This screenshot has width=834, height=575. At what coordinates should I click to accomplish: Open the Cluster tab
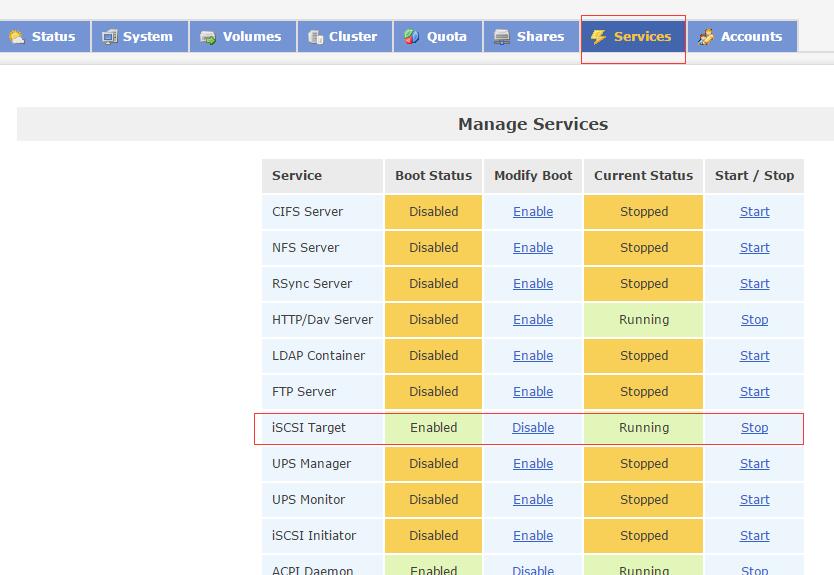click(345, 37)
